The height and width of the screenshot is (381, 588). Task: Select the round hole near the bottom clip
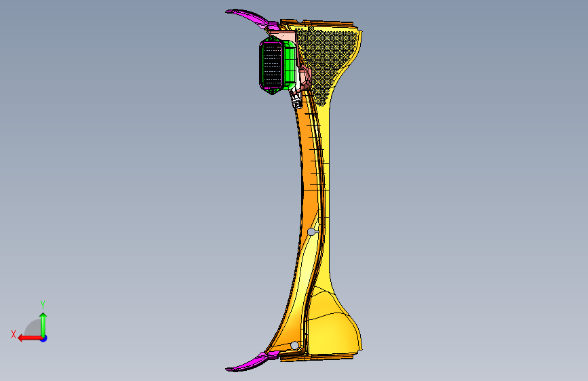pos(295,345)
